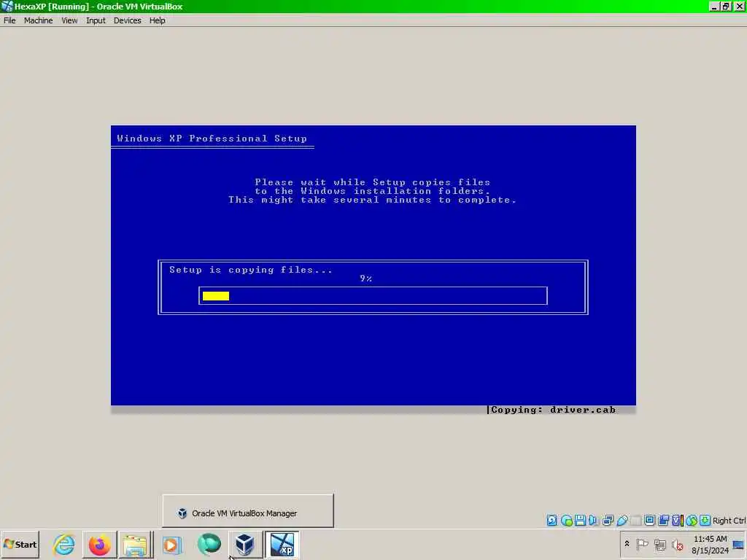The image size is (747, 560).
Task: Click the display settings status icon
Action: tap(649, 521)
